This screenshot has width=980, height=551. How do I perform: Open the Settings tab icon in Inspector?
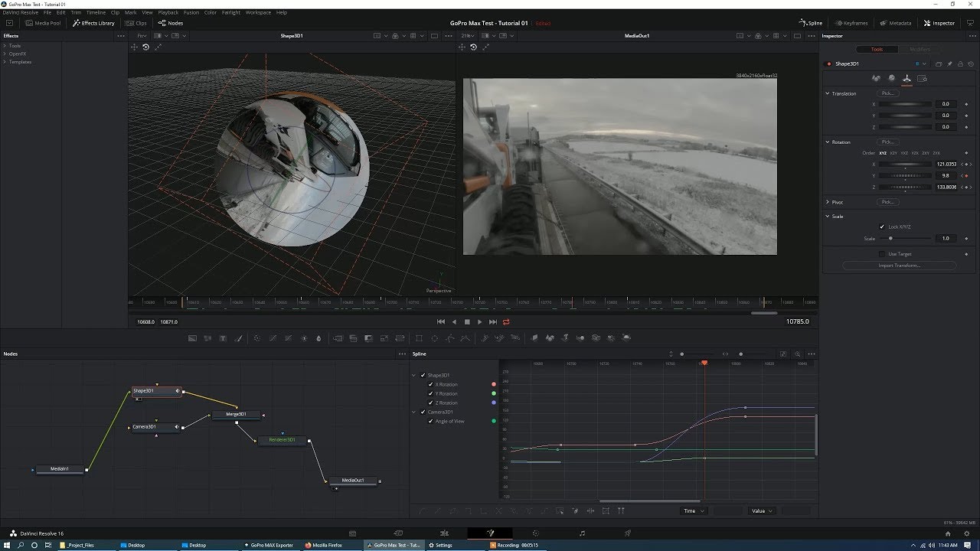point(922,78)
